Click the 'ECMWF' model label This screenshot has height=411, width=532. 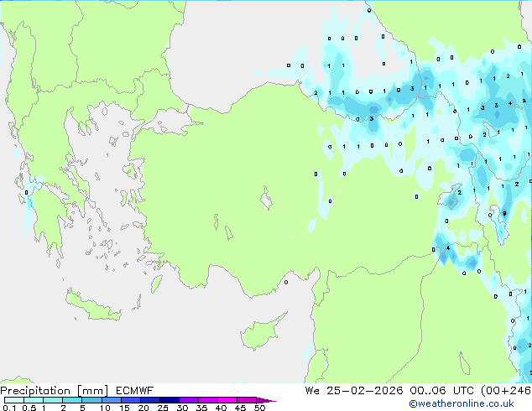[x=135, y=391]
